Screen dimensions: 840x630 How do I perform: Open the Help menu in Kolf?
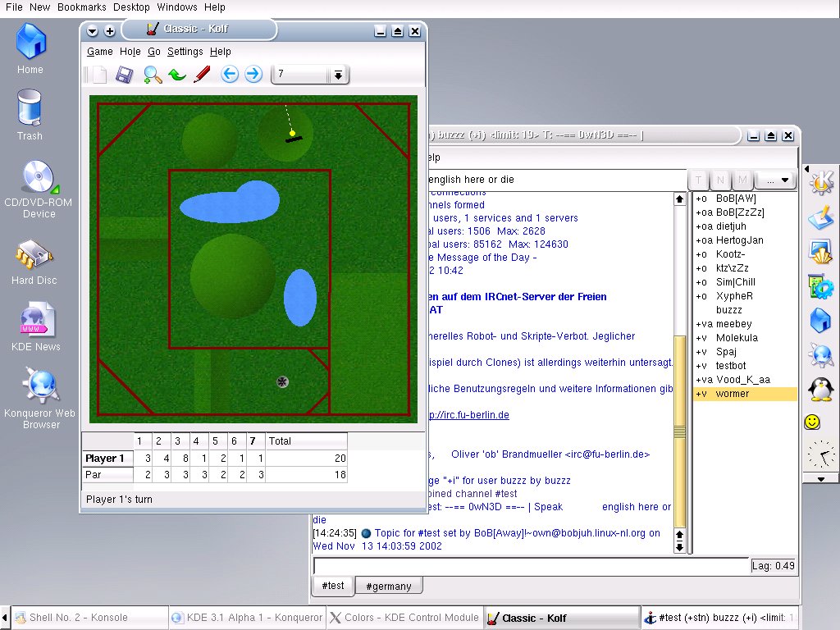tap(220, 52)
